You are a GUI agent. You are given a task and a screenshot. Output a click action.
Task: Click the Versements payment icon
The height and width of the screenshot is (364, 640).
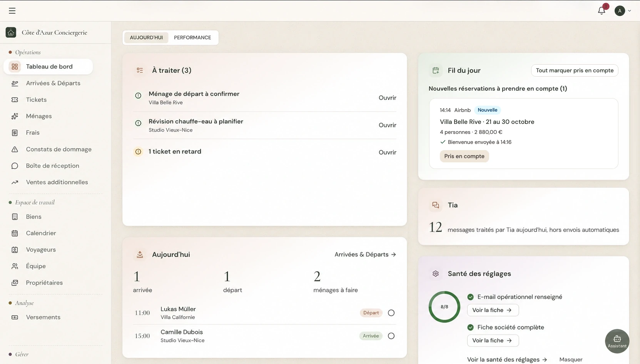click(x=15, y=317)
